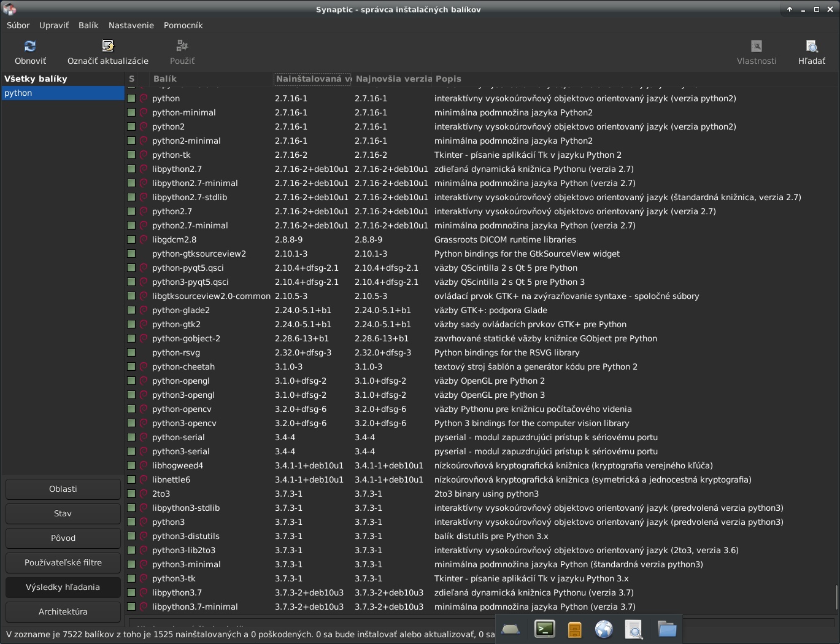Click the Pôvod filter button
Image resolution: width=840 pixels, height=644 pixels.
pyautogui.click(x=63, y=538)
